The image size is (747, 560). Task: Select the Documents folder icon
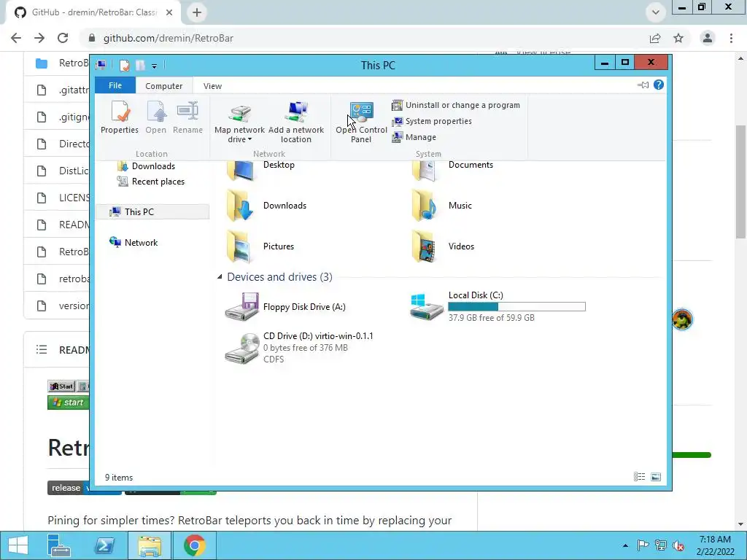point(425,170)
